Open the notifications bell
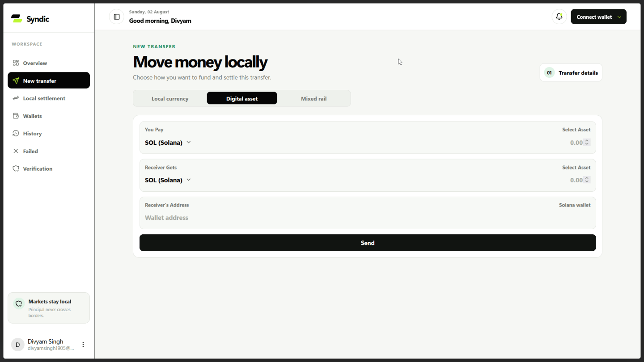644x362 pixels. click(x=559, y=17)
